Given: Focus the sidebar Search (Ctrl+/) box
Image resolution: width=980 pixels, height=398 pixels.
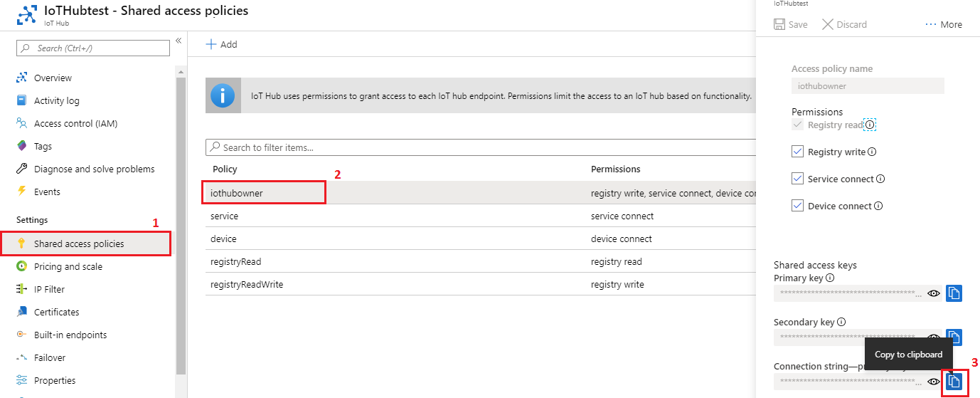Looking at the screenshot, I should [93, 48].
